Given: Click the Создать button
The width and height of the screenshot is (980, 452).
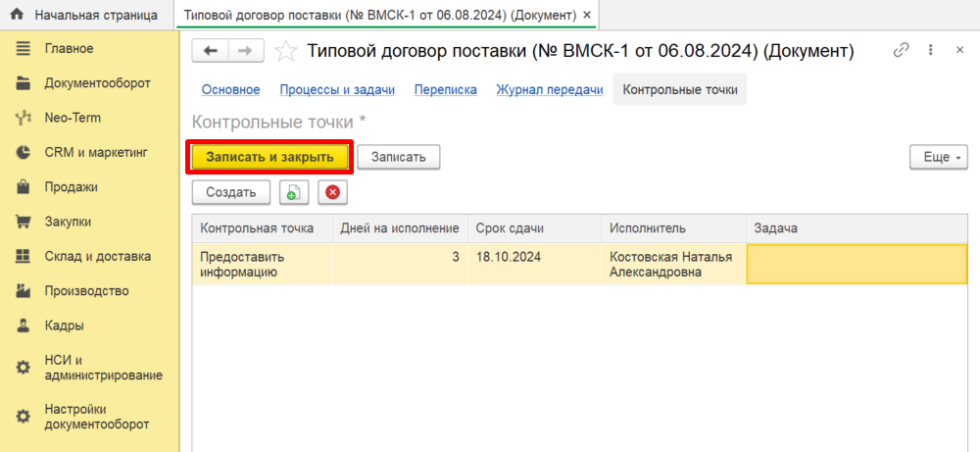Looking at the screenshot, I should 231,192.
